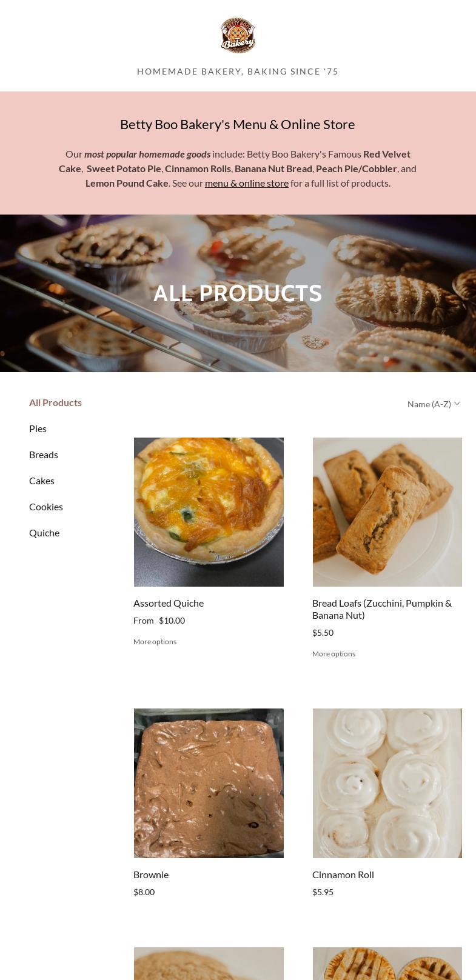The height and width of the screenshot is (980, 476).
Task: Open the Bread Loafs product photo
Action: pyautogui.click(x=387, y=512)
